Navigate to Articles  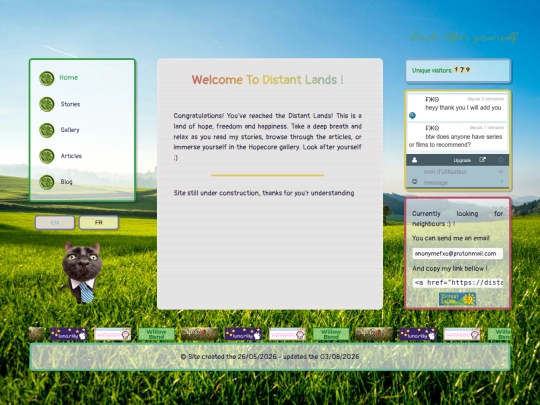(71, 156)
